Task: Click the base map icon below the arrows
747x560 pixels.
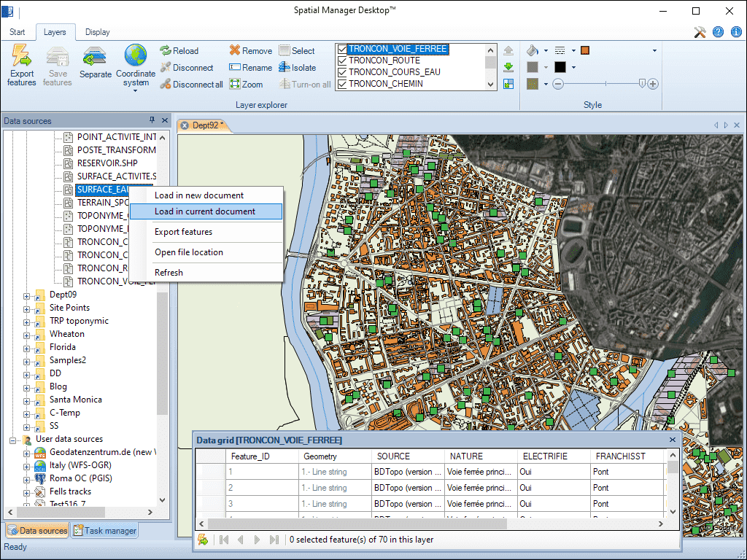Action: (x=508, y=85)
